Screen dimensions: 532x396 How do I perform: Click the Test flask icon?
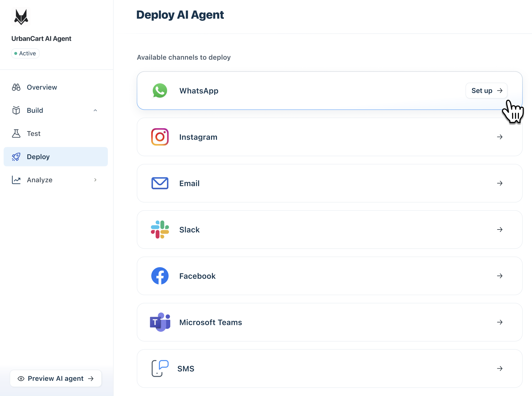pyautogui.click(x=16, y=133)
